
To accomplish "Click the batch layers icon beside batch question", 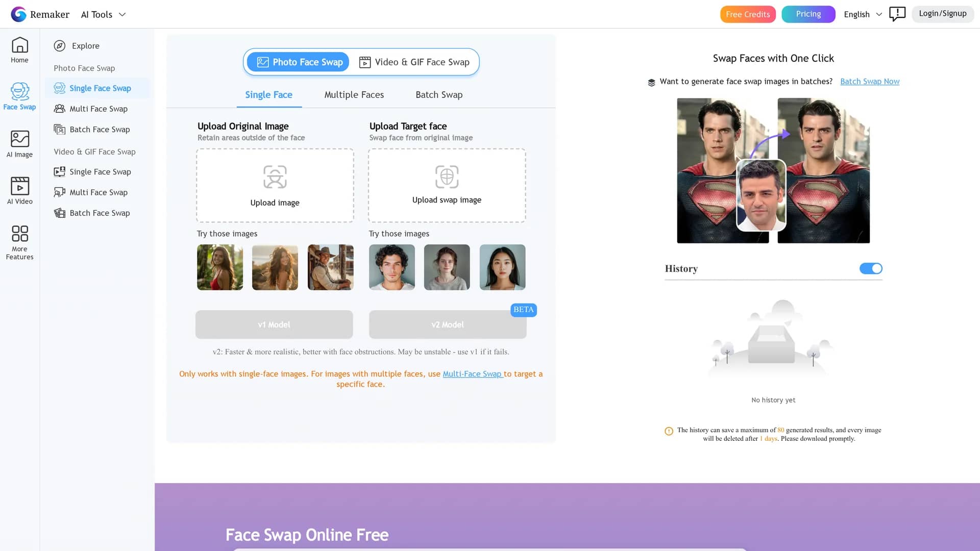I will pos(651,82).
